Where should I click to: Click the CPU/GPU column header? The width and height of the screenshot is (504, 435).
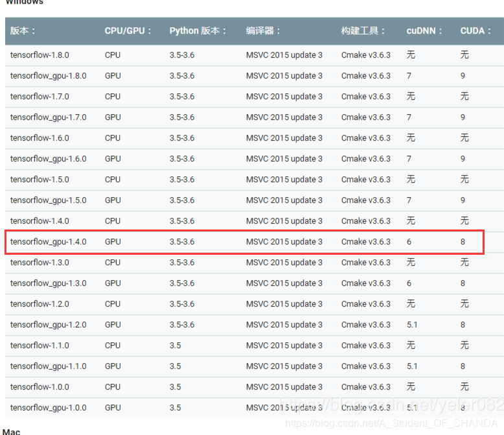point(128,31)
